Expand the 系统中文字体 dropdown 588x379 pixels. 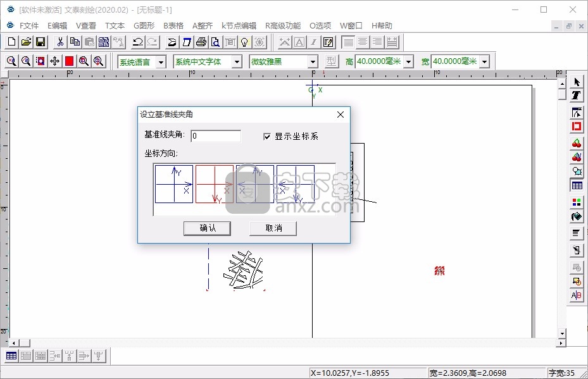click(x=237, y=61)
